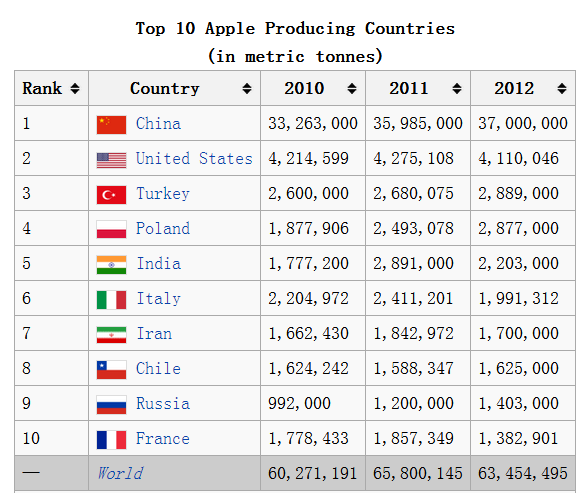This screenshot has height=493, width=576.
Task: Select World 2010 total 60,271,191
Action: (x=313, y=474)
